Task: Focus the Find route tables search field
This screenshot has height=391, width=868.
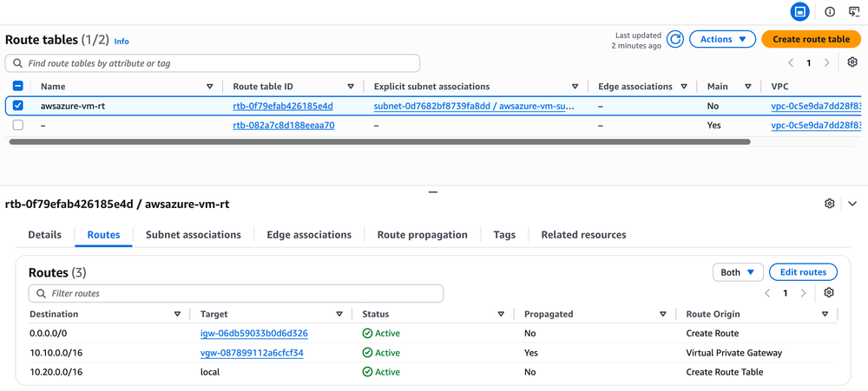Action: tap(213, 63)
